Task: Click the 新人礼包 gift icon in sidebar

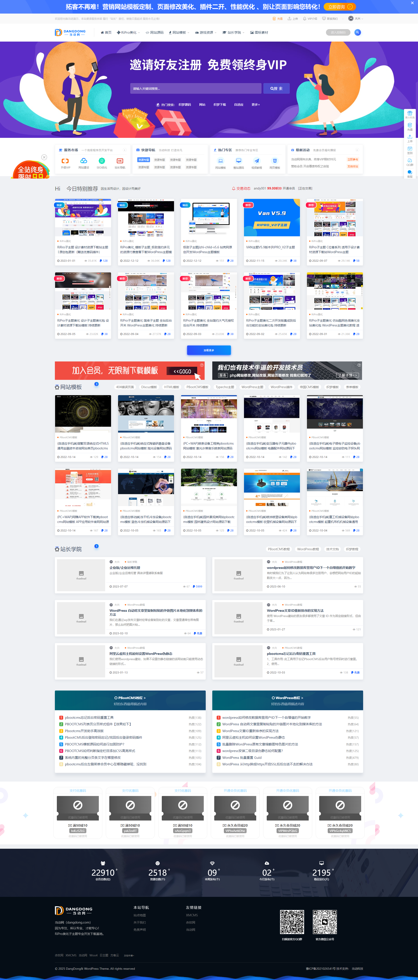Action: [410, 113]
